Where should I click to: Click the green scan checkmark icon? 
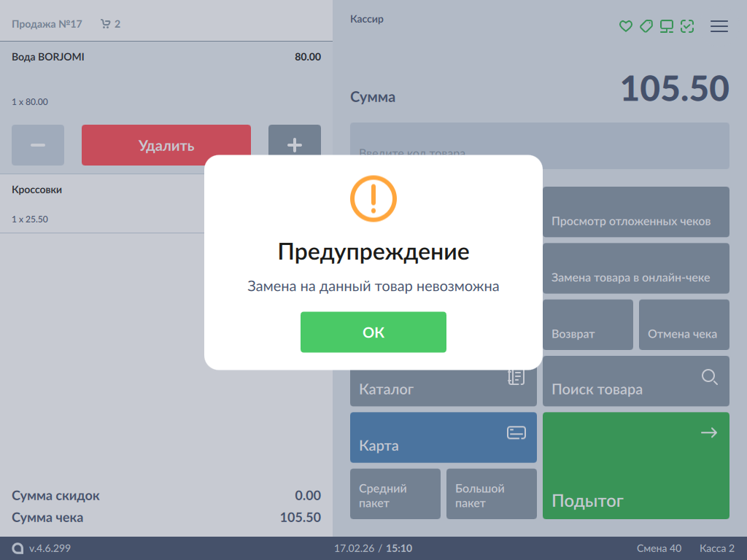pyautogui.click(x=687, y=26)
